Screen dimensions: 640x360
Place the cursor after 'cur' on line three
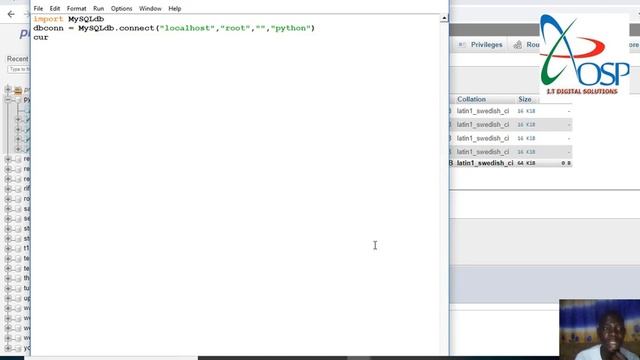(49, 37)
